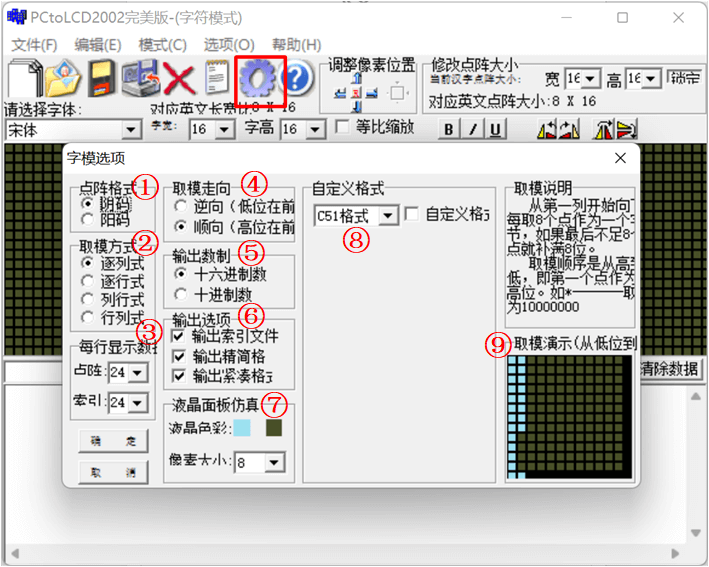Screen dimensions: 709x567
Task: Open the notepad text icon
Action: 217,77
